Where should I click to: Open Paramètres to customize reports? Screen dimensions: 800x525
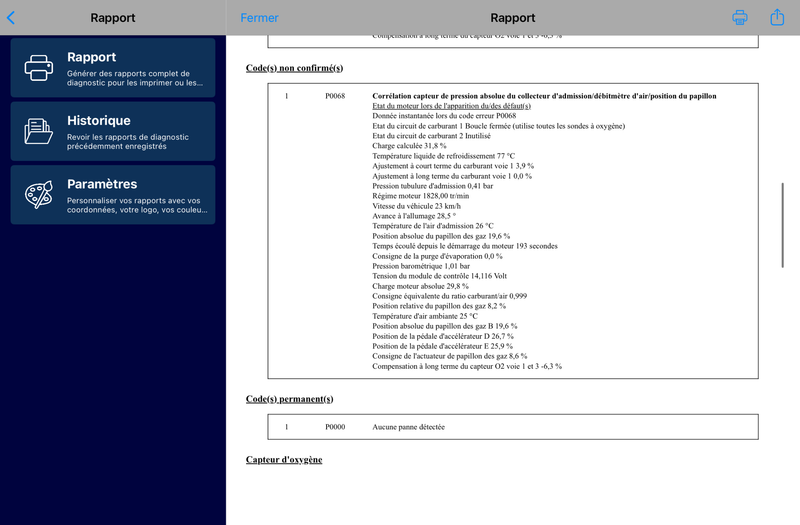pyautogui.click(x=112, y=194)
